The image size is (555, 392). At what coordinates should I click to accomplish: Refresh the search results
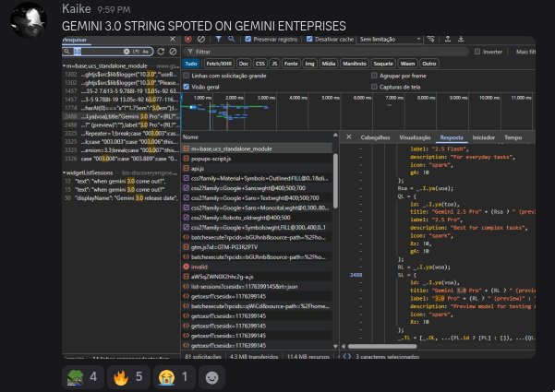coord(161,52)
